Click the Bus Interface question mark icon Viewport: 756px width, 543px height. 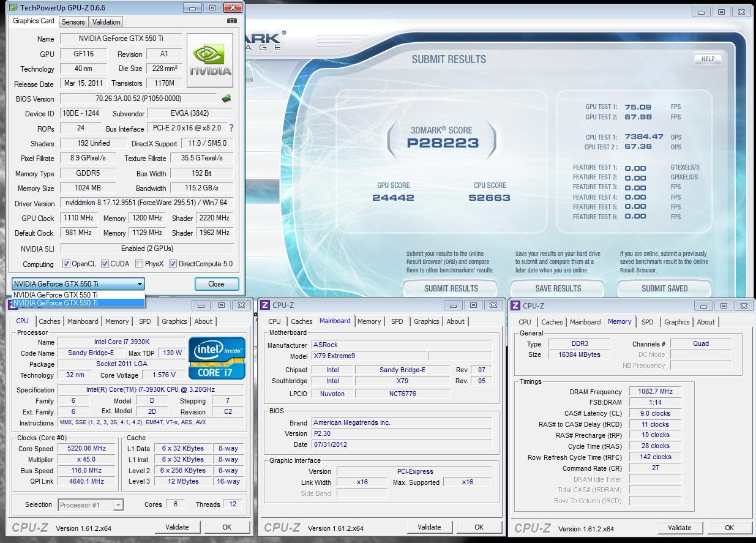[231, 129]
